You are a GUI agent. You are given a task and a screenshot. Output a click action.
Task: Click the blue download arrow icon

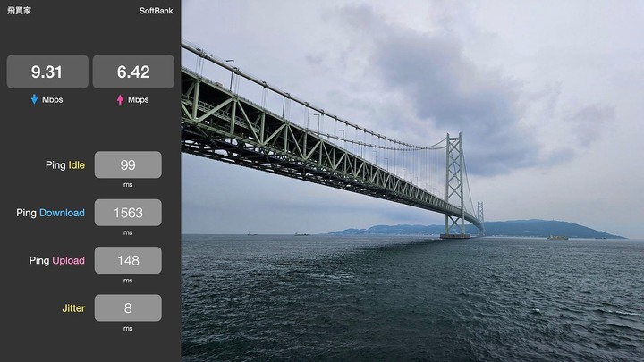(x=34, y=99)
